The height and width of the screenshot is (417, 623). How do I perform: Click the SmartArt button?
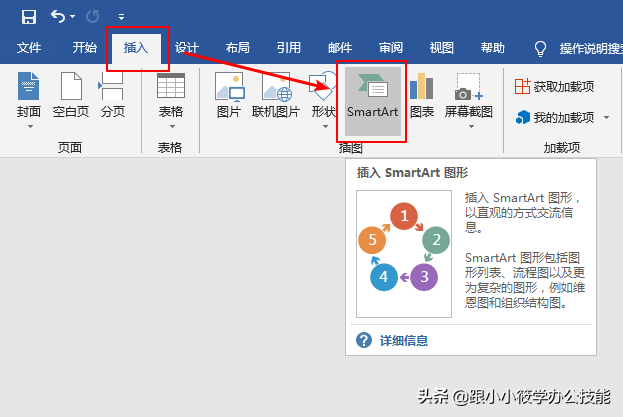point(373,101)
